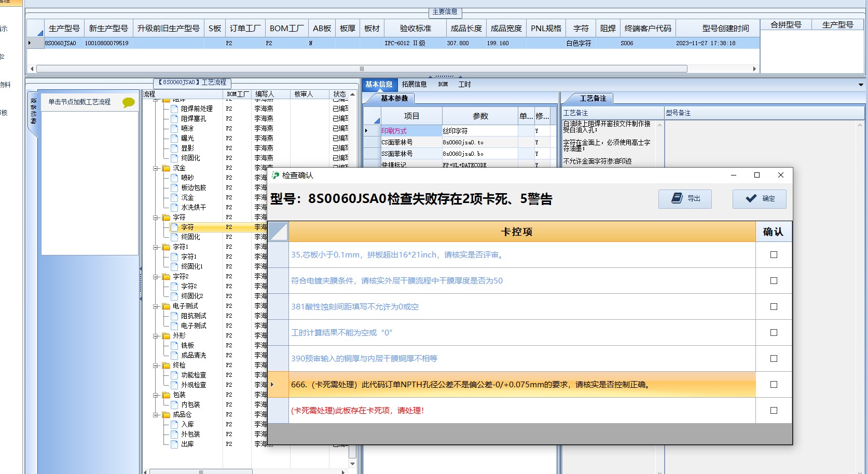Collapse the 字符1 tree node
Viewport: 868px width, 474px height.
156,247
